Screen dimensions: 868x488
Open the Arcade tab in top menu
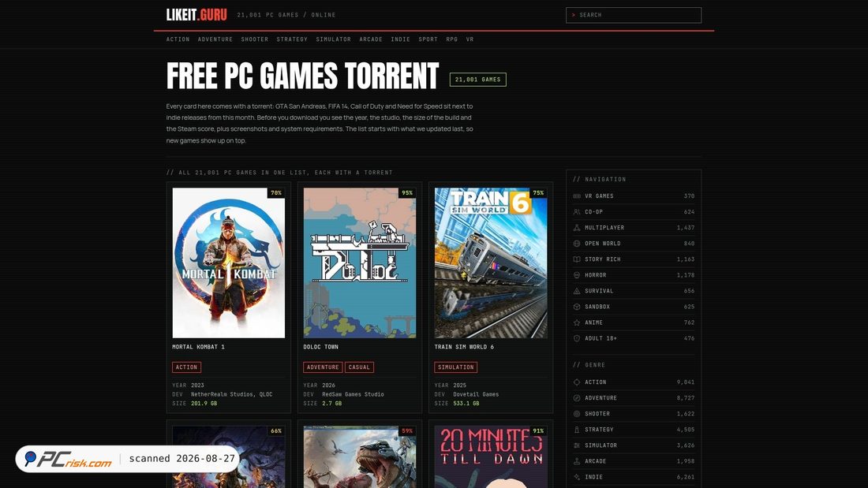[371, 39]
